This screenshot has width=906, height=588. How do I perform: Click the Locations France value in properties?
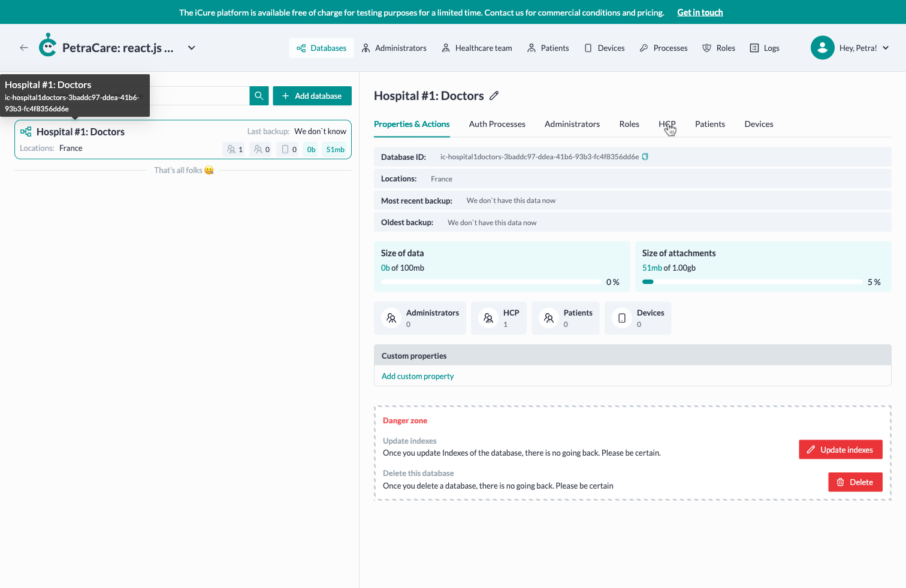[x=442, y=179]
